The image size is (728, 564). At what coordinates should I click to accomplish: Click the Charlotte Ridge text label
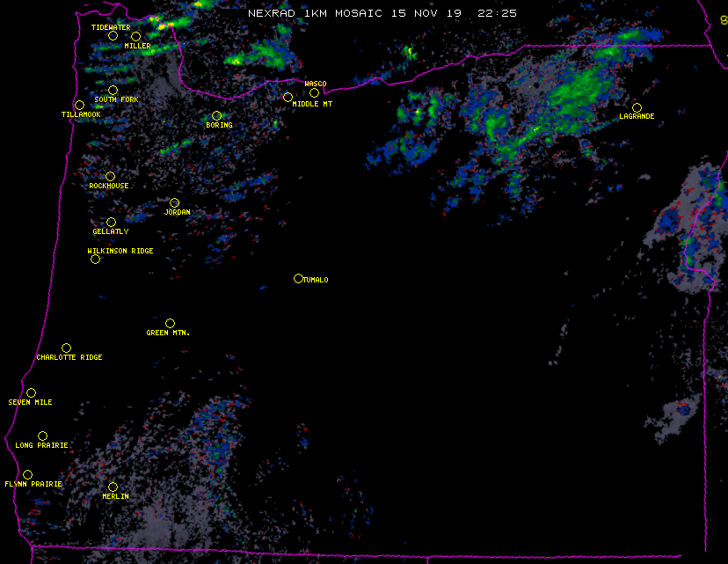[x=69, y=357]
